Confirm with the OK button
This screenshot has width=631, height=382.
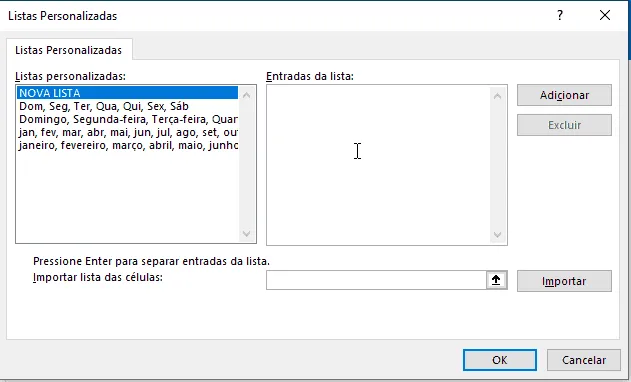tap(500, 360)
